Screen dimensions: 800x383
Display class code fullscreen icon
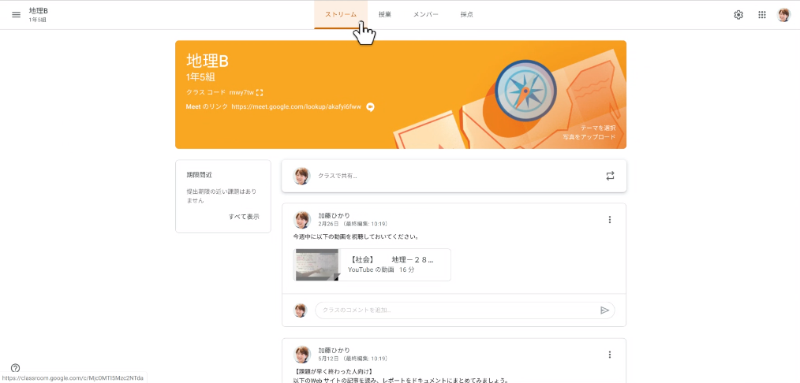(260, 92)
